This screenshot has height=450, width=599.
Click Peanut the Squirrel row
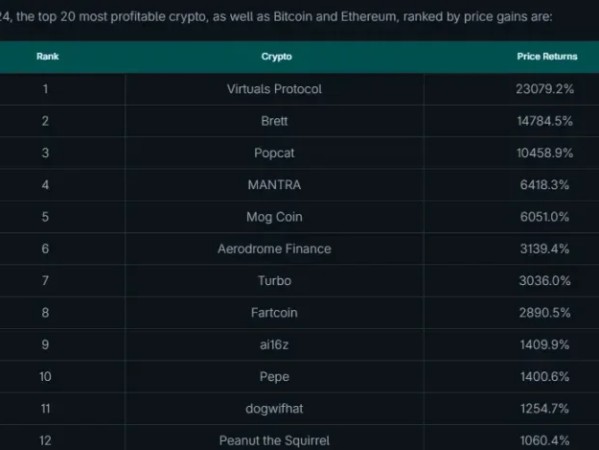(x=300, y=438)
